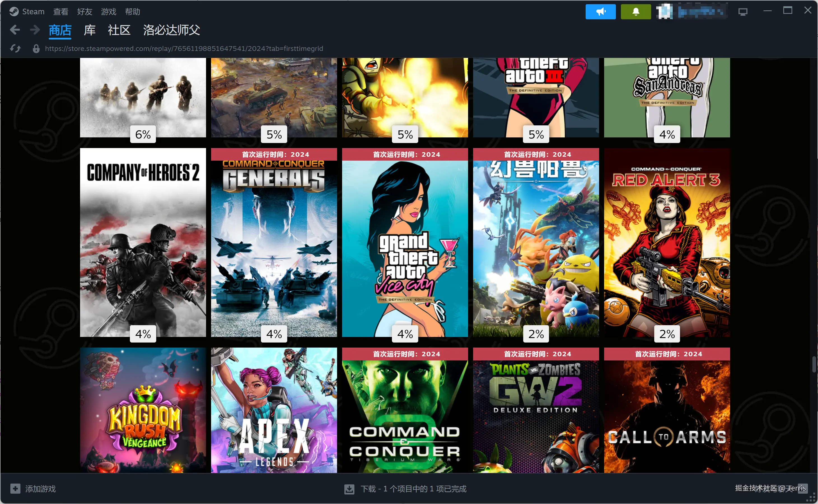Expand the account name dropdown at the top right
The image size is (818, 504).
click(x=700, y=12)
